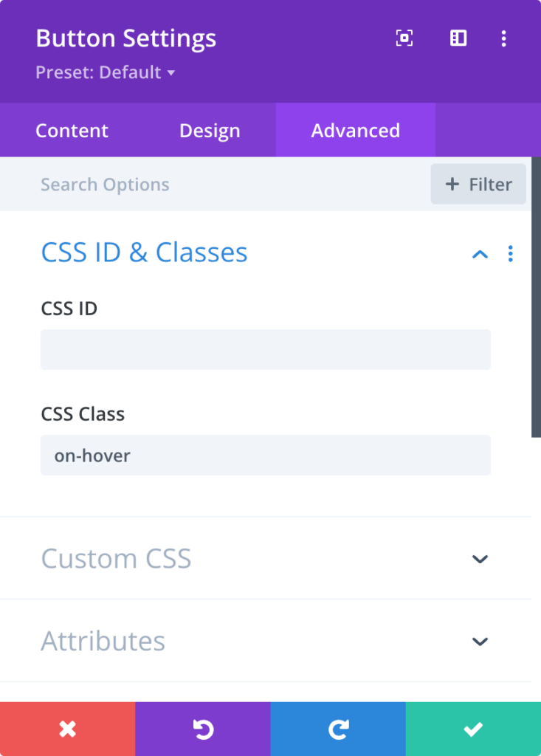Select the Advanced tab
The width and height of the screenshot is (541, 756).
[x=355, y=130]
